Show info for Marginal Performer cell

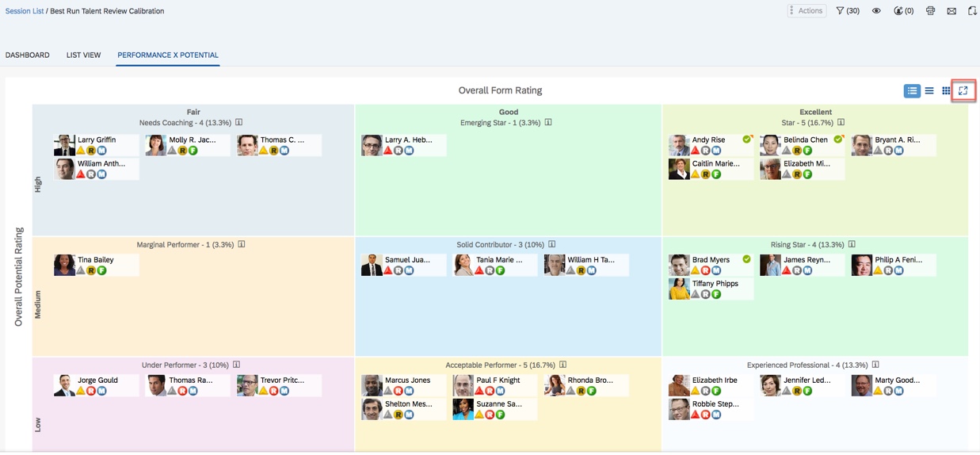242,244
